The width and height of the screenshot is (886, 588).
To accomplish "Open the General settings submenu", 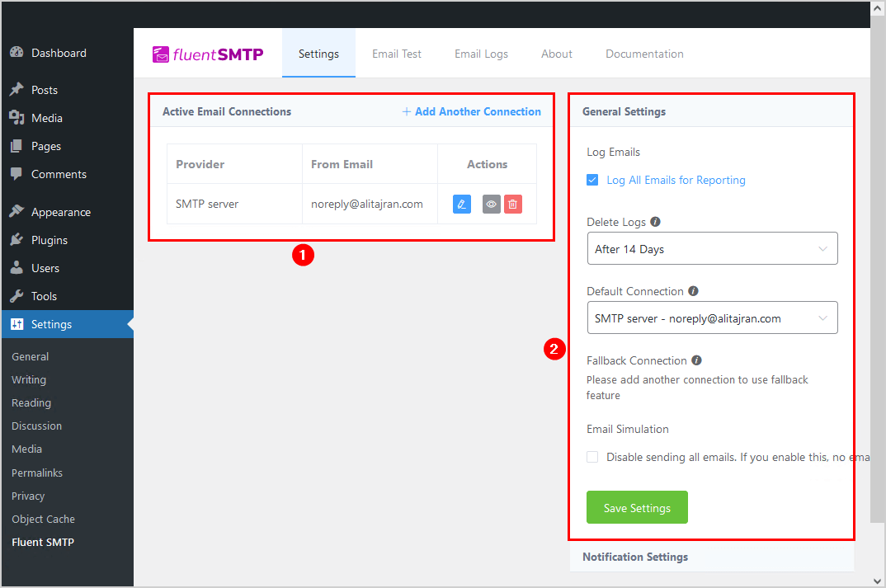I will 30,356.
